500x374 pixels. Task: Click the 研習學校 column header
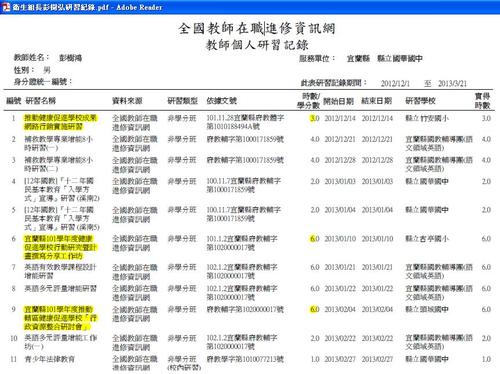421,101
